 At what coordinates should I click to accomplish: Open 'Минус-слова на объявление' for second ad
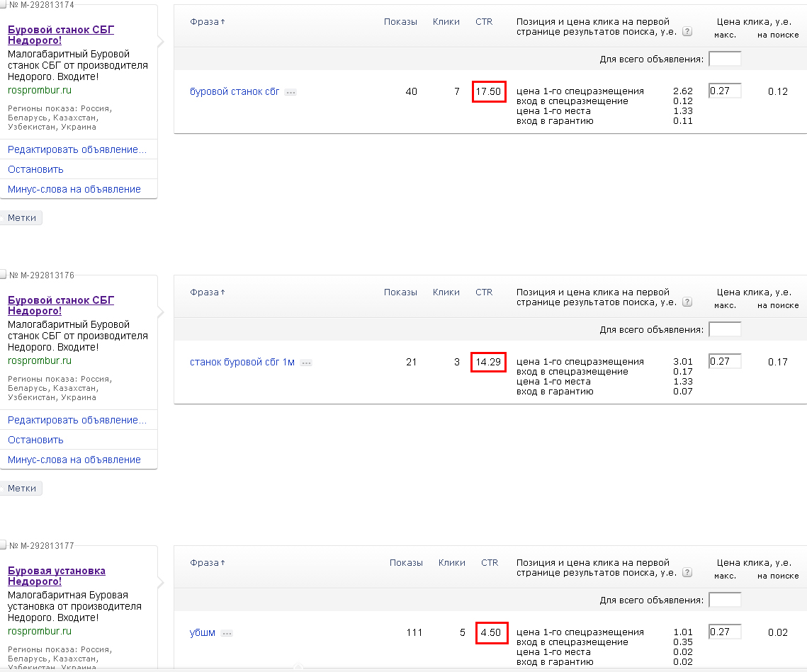[x=74, y=460]
